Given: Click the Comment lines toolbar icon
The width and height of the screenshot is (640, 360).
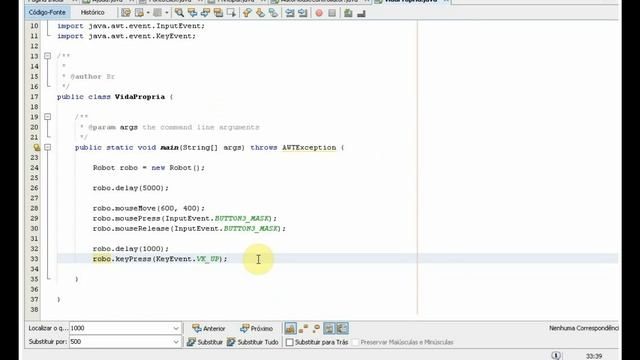Looking at the screenshot, I should tap(348, 13).
